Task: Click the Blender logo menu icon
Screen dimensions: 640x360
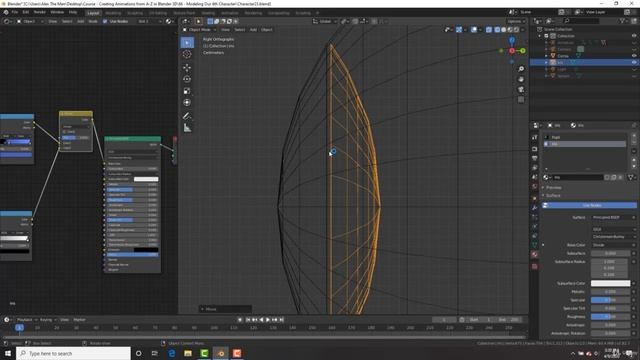Action: [6, 12]
